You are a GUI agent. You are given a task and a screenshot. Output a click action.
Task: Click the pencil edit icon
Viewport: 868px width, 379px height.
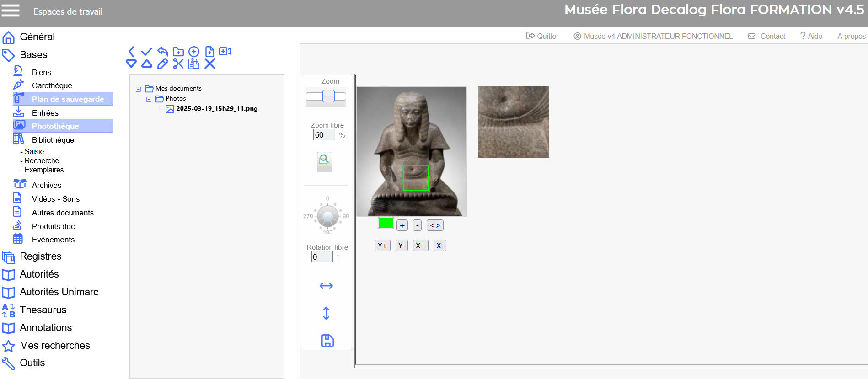(x=162, y=64)
